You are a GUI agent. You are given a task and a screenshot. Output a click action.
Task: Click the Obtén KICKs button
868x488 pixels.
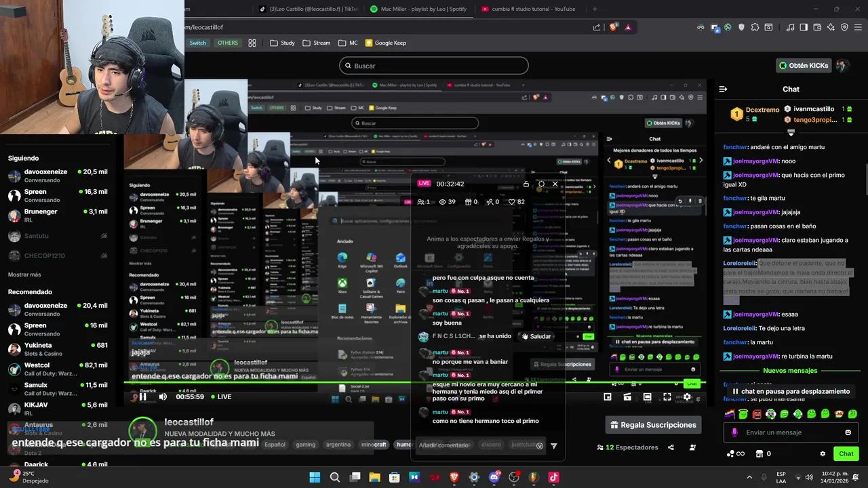click(804, 66)
